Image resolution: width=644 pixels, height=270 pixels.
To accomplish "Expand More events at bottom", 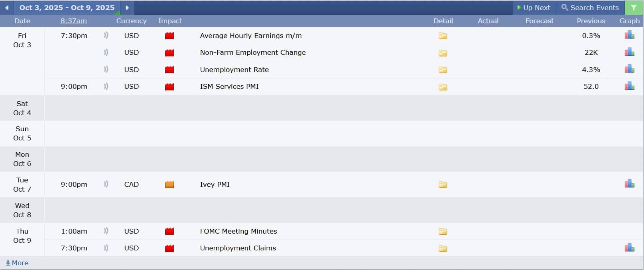I will click(17, 263).
